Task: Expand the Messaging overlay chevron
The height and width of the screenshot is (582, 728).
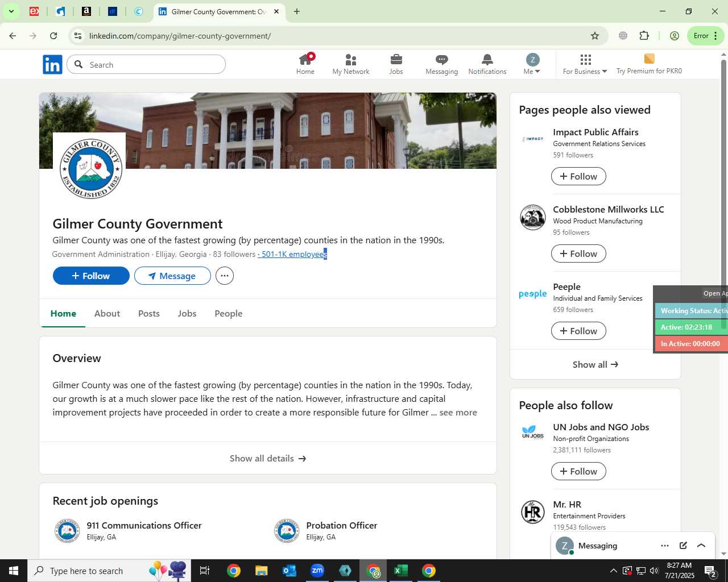Action: click(x=701, y=546)
